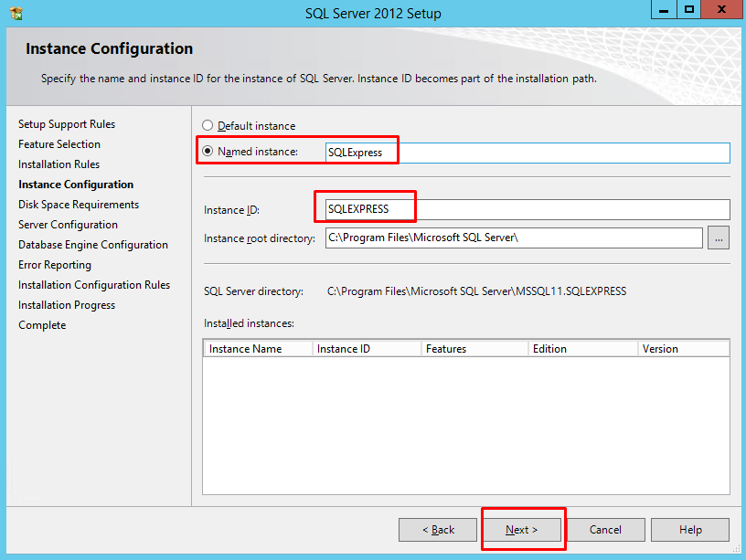Select Error Reporting step
This screenshot has height=560, width=746.
(55, 265)
